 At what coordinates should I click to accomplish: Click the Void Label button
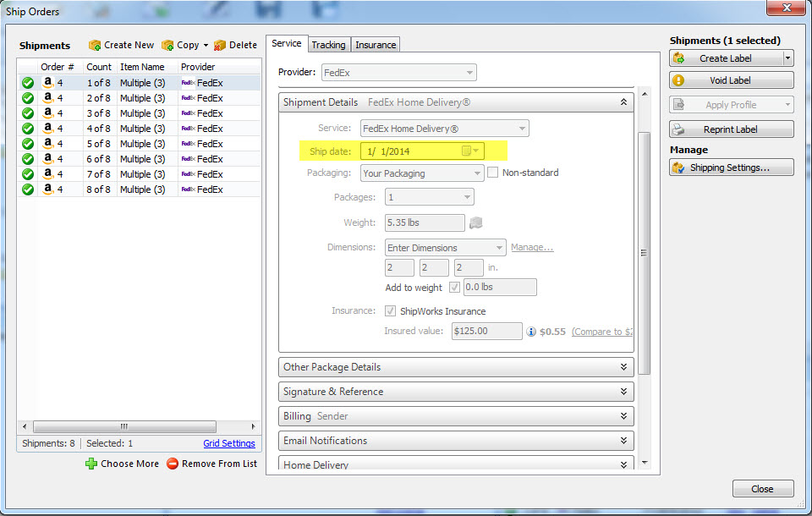tap(731, 80)
